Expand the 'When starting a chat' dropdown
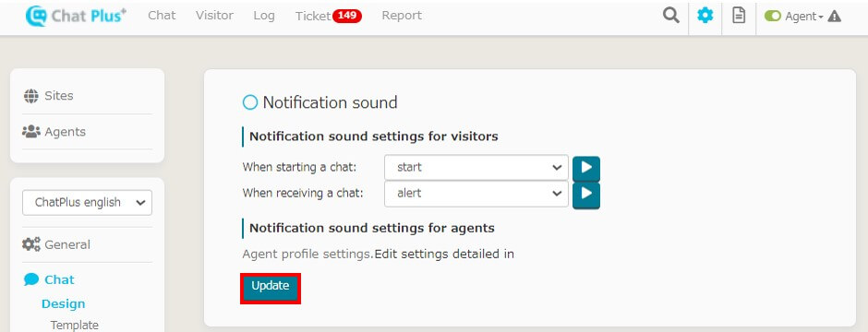 click(x=476, y=167)
